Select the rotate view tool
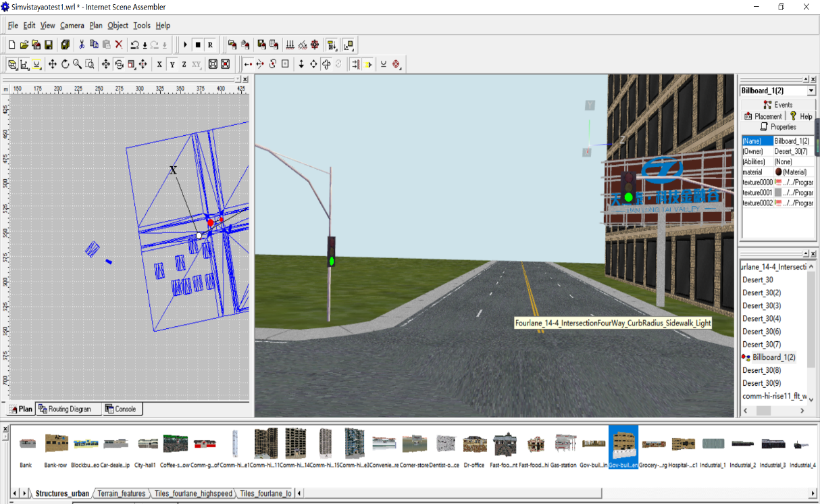The width and height of the screenshot is (820, 504). pyautogui.click(x=65, y=64)
